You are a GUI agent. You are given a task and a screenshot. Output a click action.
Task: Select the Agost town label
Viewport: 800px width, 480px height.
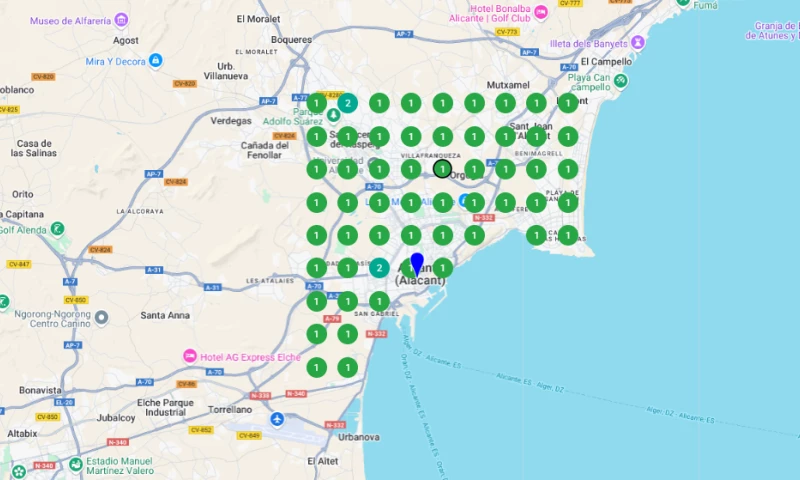coord(126,41)
